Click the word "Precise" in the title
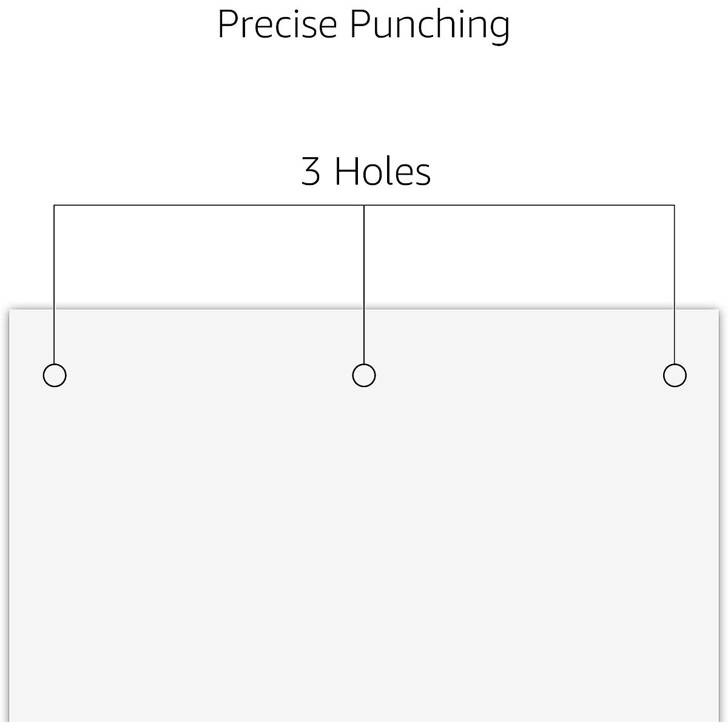Image resolution: width=728 pixels, height=728 pixels. pyautogui.click(x=277, y=25)
